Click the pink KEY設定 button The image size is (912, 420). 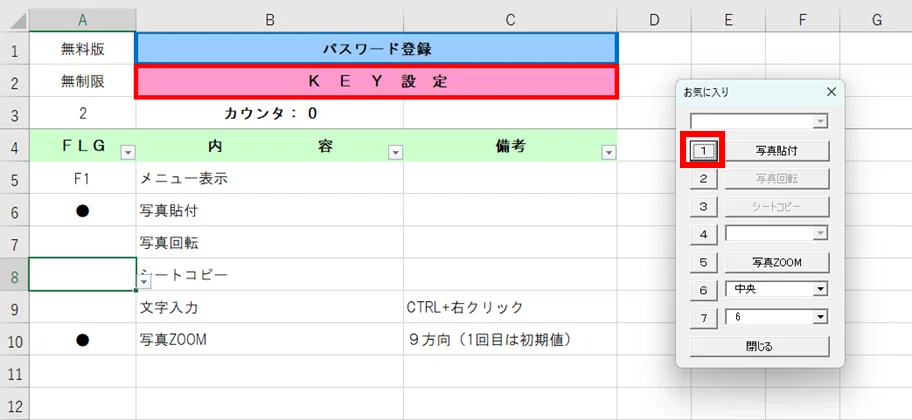coord(376,81)
